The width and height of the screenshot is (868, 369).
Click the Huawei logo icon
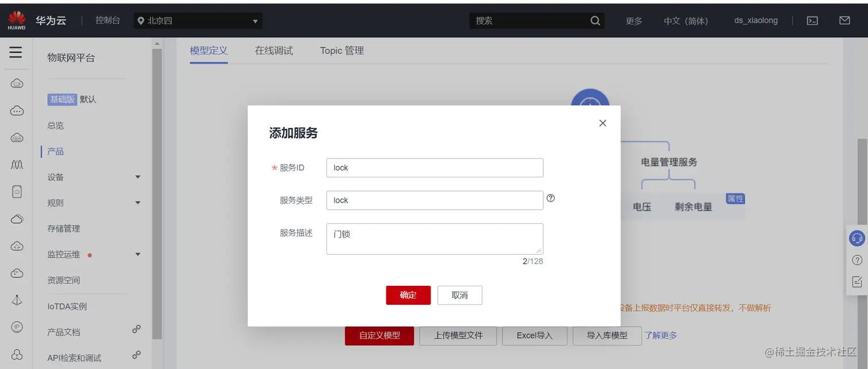tap(16, 20)
